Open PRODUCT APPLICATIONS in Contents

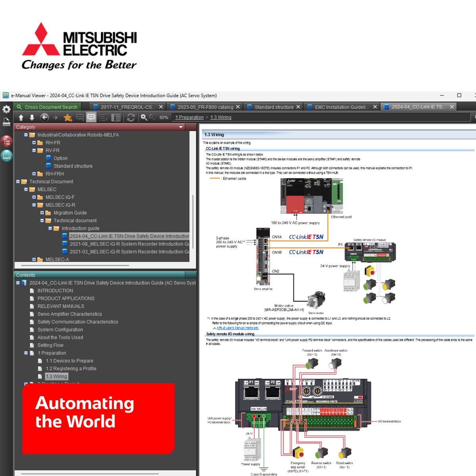[66, 298]
